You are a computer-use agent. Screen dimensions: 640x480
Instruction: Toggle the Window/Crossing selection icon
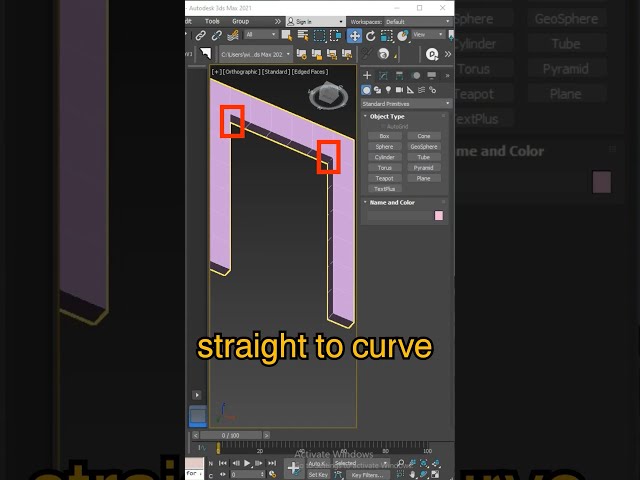(x=336, y=36)
